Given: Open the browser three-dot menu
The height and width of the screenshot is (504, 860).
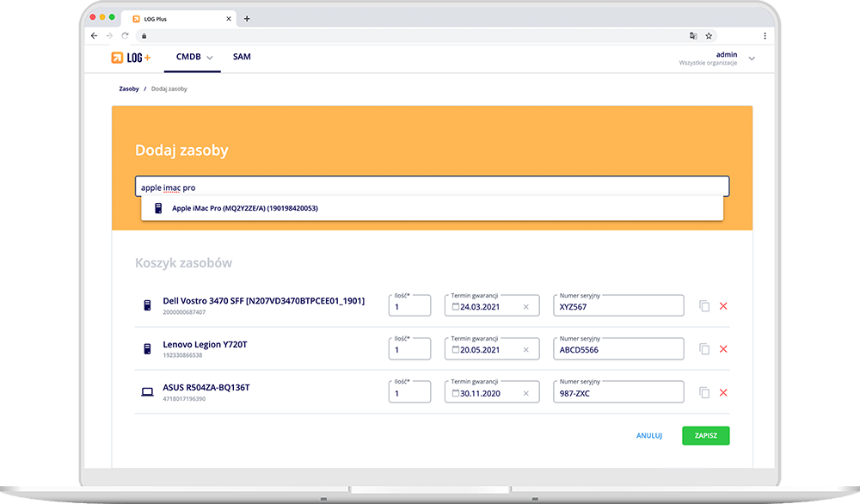Looking at the screenshot, I should tap(765, 35).
